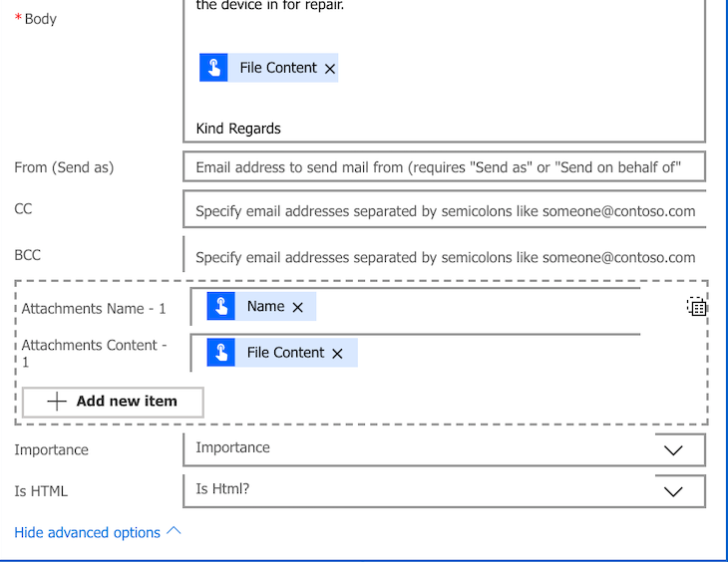Click into the CC address field
This screenshot has width=728, height=562.
[x=445, y=209]
